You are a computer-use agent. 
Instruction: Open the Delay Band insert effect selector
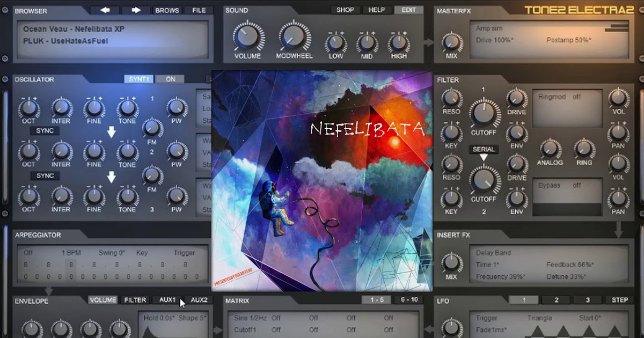(493, 253)
